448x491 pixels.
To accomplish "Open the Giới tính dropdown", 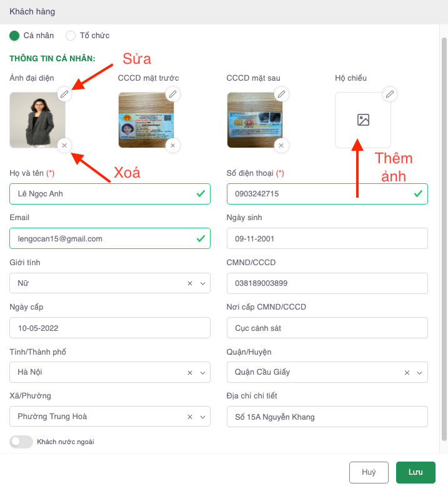I will (202, 283).
